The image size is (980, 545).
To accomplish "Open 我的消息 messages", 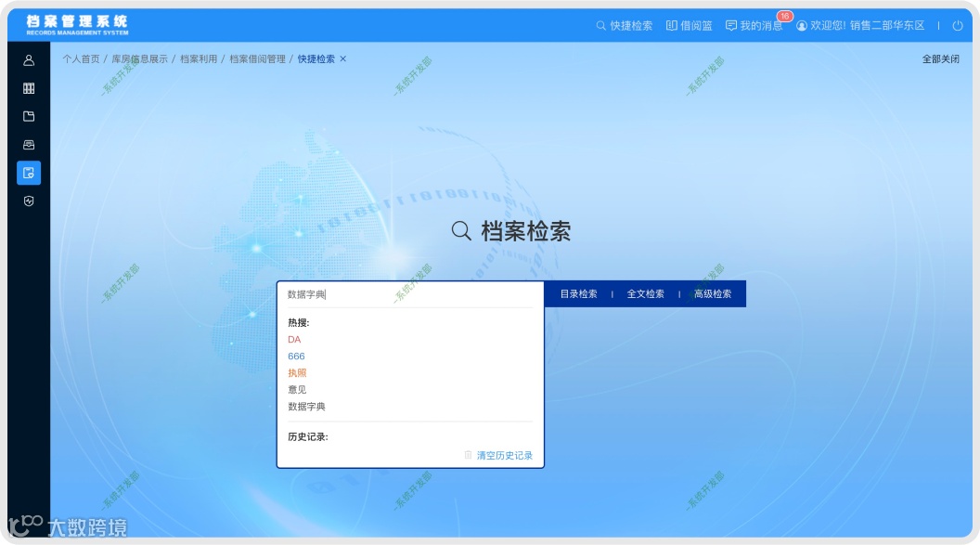I will (x=754, y=26).
